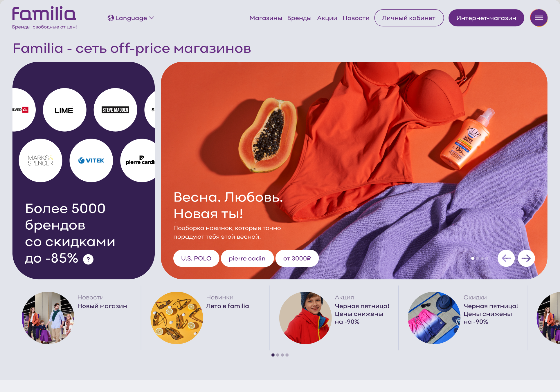Select the Marks & Spencer logo

[40, 160]
